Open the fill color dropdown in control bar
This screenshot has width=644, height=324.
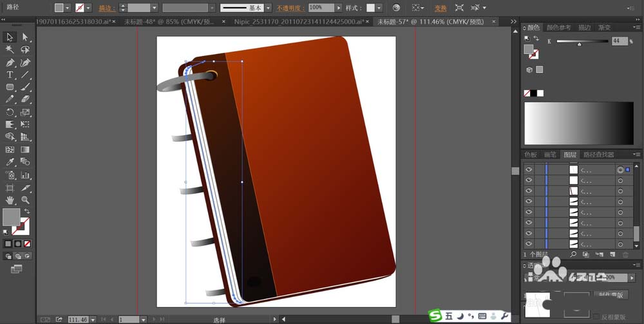[68, 8]
